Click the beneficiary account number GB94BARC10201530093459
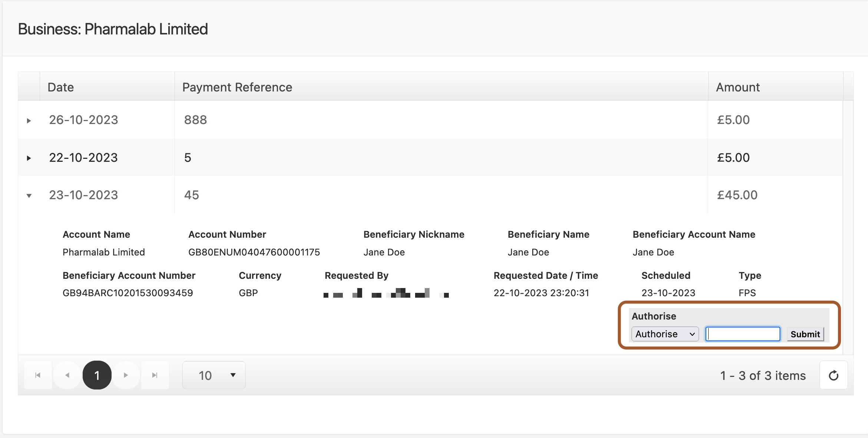Image resolution: width=868 pixels, height=438 pixels. [x=127, y=293]
